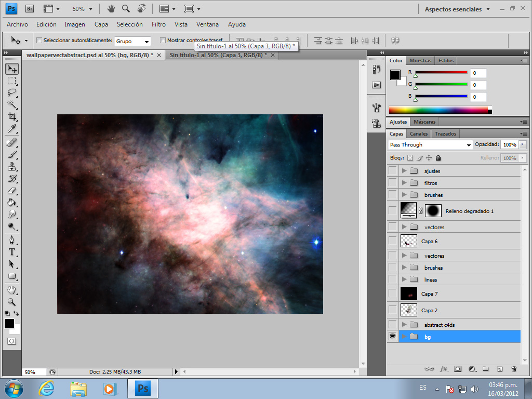Open Adobe Bridge from top bar

click(x=30, y=9)
